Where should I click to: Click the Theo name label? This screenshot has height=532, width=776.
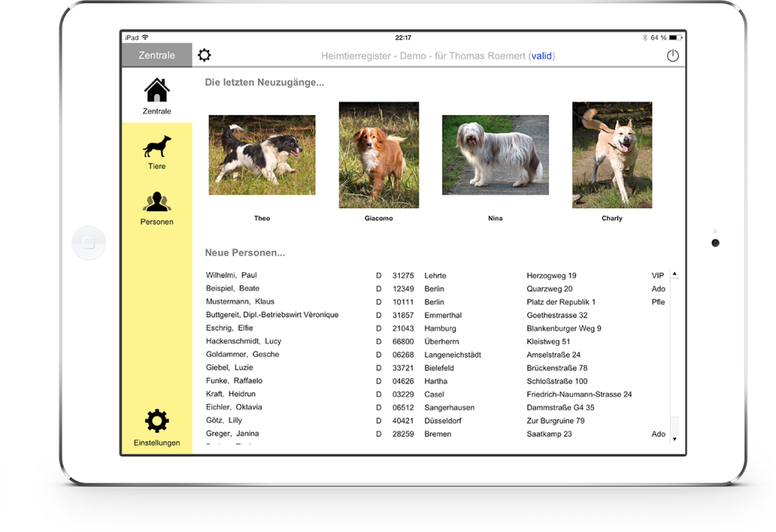pos(261,218)
